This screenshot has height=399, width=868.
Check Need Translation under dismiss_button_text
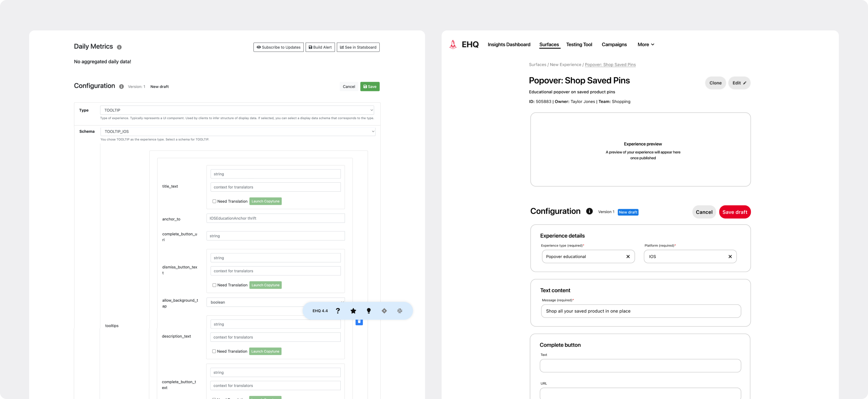point(214,285)
